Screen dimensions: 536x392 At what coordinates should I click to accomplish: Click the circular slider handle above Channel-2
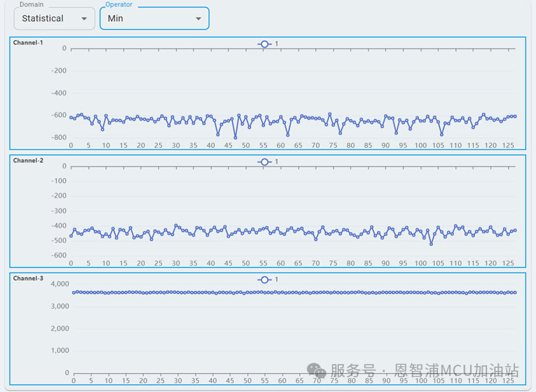coord(265,162)
